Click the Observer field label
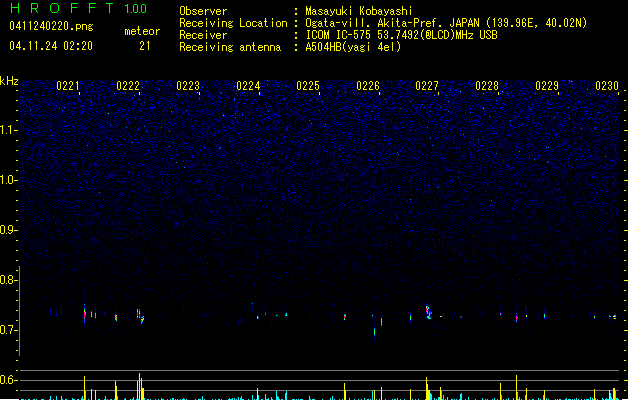 click(x=203, y=11)
